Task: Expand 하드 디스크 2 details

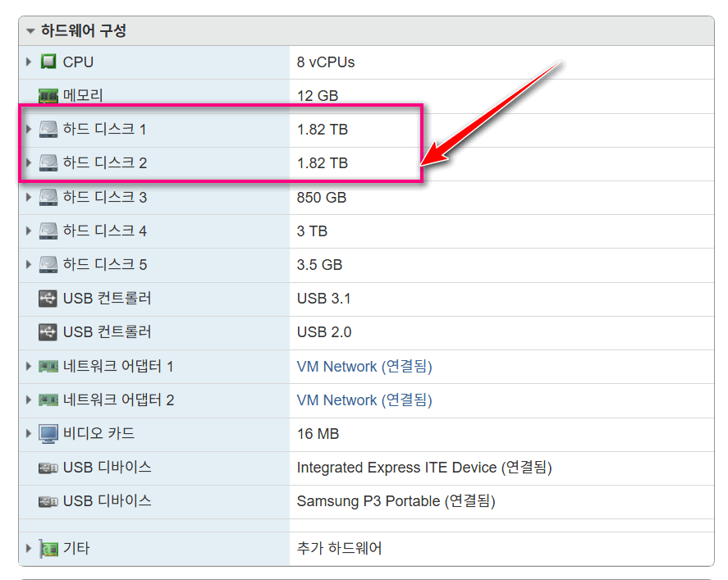Action: pos(29,163)
